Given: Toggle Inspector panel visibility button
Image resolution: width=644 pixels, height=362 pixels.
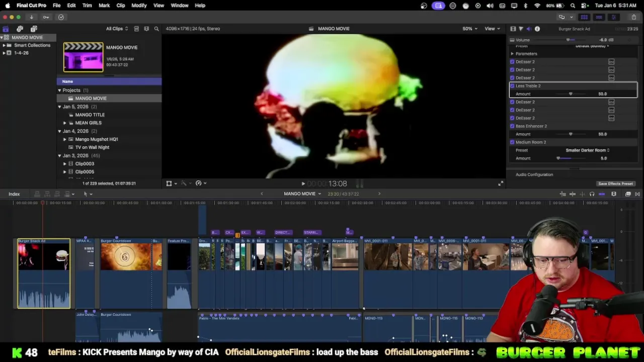Looking at the screenshot, I should click(613, 17).
